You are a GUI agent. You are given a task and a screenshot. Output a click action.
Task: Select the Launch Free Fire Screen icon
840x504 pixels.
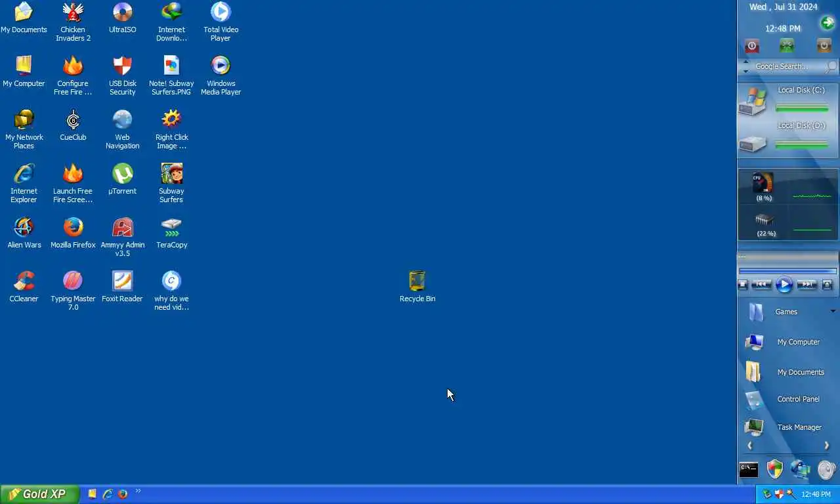(x=73, y=184)
